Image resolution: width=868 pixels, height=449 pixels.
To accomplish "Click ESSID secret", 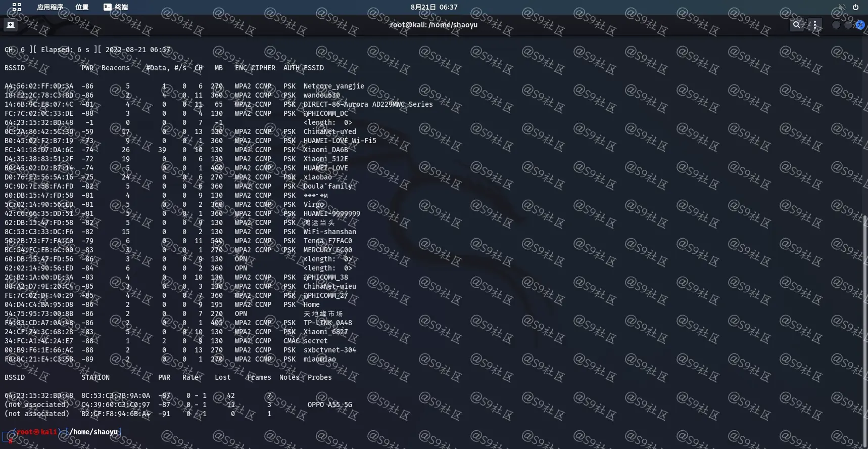I will [315, 341].
